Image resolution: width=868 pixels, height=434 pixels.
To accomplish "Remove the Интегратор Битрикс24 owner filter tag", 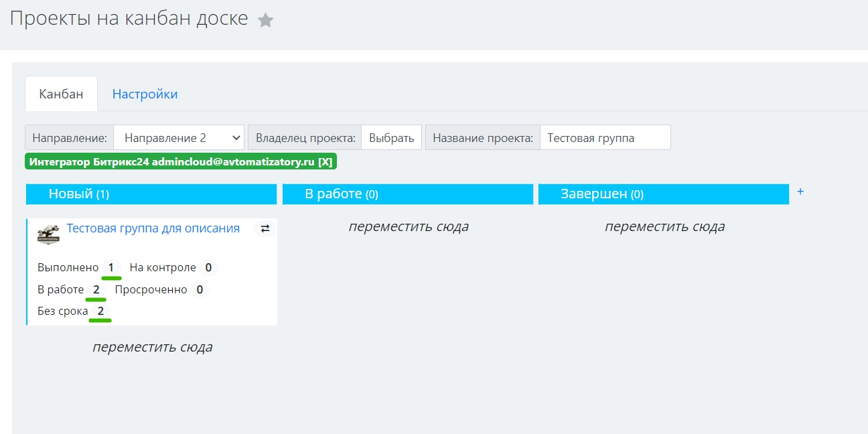I will point(324,162).
